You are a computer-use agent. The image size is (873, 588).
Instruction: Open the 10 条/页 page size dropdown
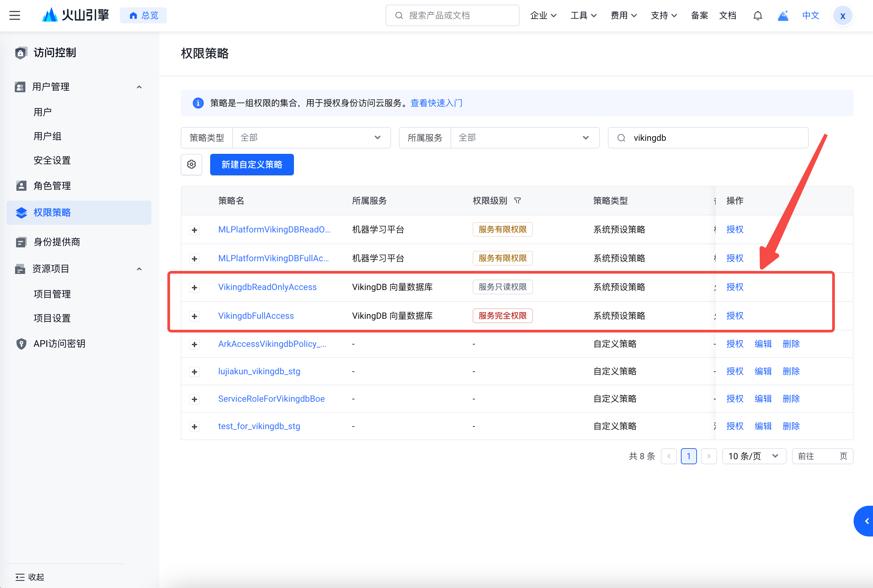754,456
